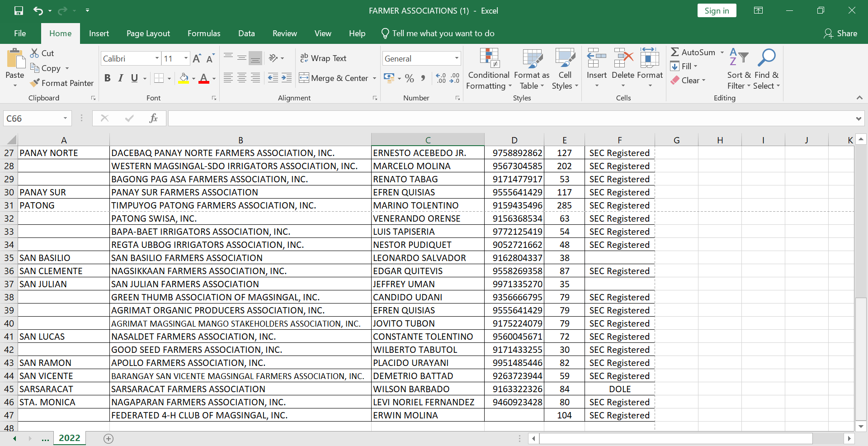
Task: Click the Delete cells button
Action: (x=623, y=69)
